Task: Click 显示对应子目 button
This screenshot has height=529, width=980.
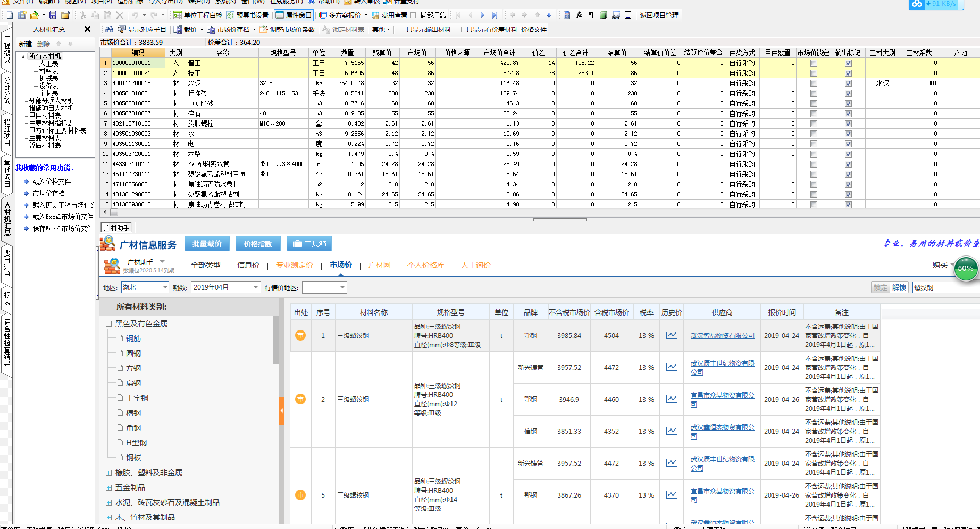Action: pos(142,29)
